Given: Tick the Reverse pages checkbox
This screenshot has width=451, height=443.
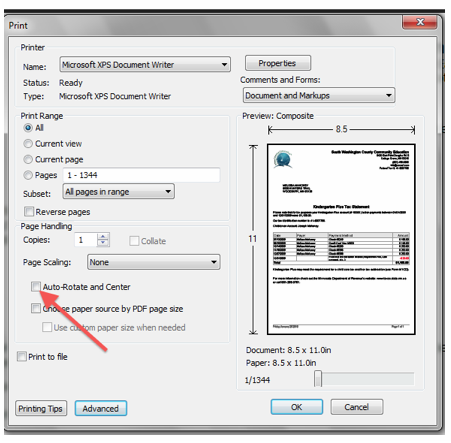Looking at the screenshot, I should tap(29, 211).
